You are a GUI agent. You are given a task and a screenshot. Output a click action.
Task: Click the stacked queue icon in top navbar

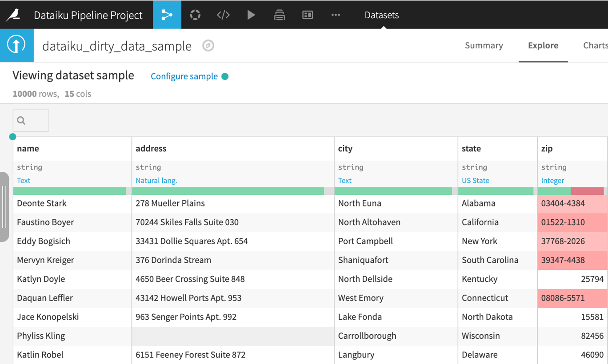click(280, 15)
